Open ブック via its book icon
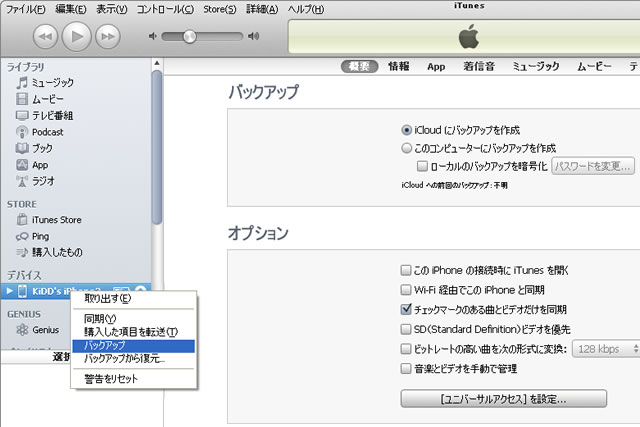Image resolution: width=640 pixels, height=427 pixels. point(22,148)
